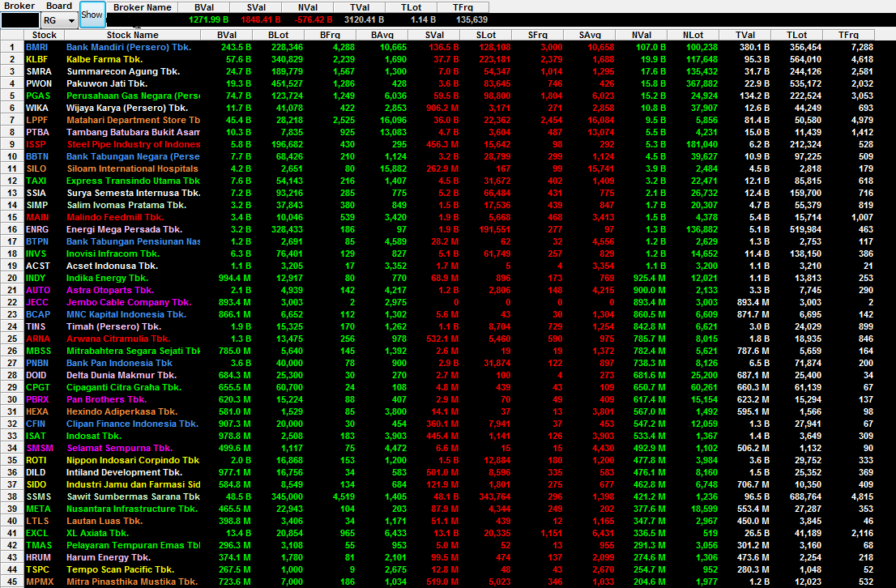896x588 pixels.
Task: Select stock name Surya Semesta Internusa Tbk.
Action: pyautogui.click(x=134, y=193)
